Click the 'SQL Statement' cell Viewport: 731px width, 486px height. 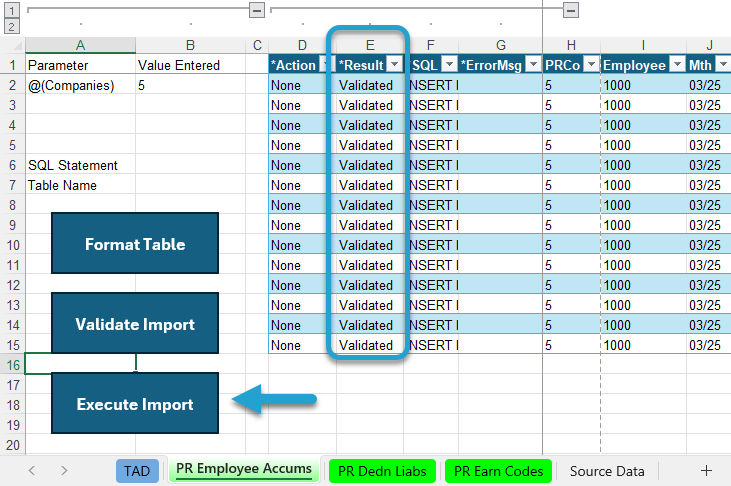80,165
